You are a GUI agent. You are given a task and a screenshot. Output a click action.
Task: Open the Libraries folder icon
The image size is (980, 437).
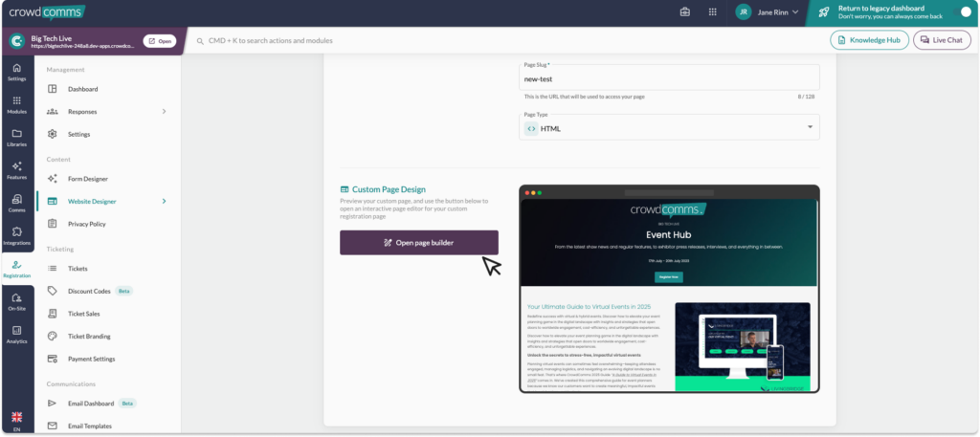tap(17, 137)
